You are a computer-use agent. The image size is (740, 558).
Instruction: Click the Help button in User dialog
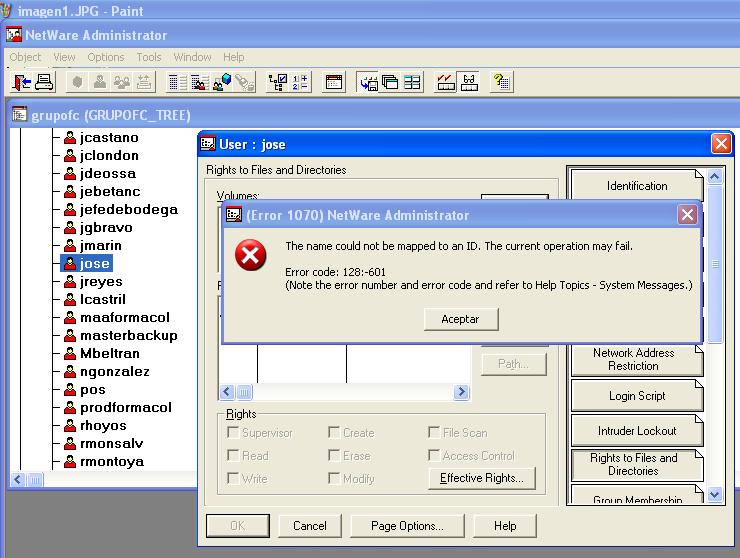[x=505, y=525]
